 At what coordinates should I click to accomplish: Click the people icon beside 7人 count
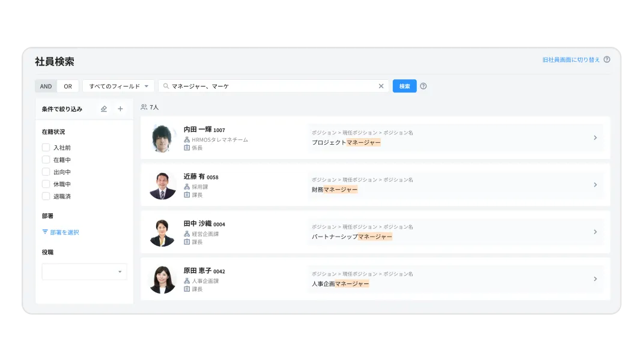click(x=144, y=107)
